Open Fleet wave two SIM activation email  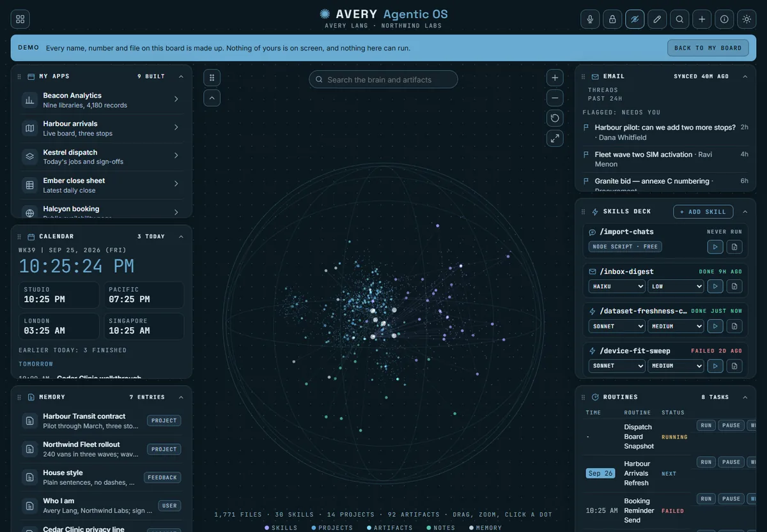point(665,159)
